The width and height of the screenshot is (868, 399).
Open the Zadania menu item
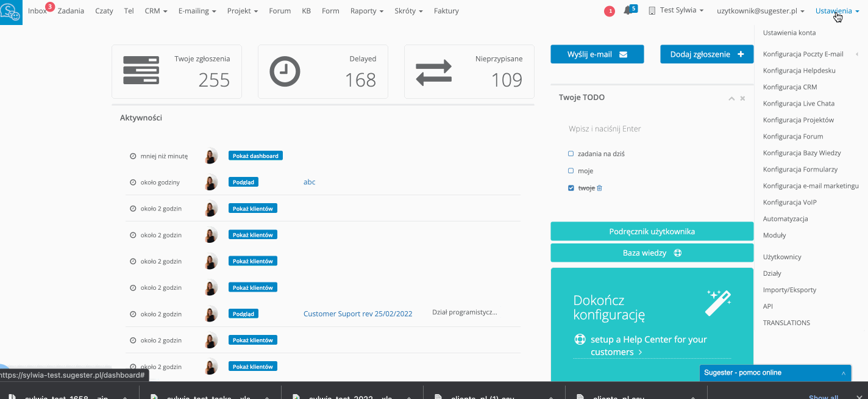coord(71,11)
